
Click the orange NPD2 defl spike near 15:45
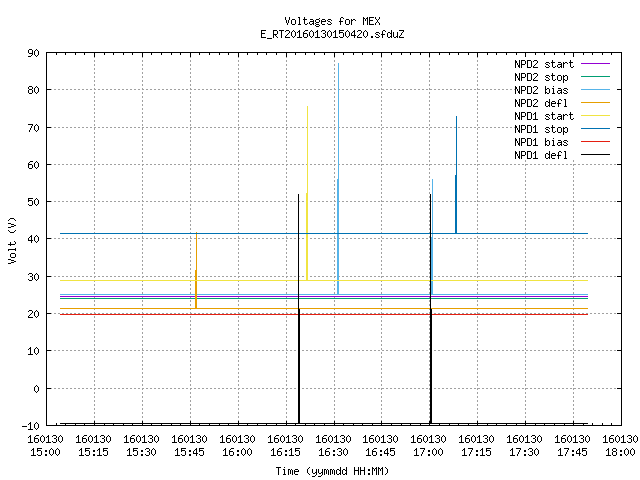(x=196, y=270)
